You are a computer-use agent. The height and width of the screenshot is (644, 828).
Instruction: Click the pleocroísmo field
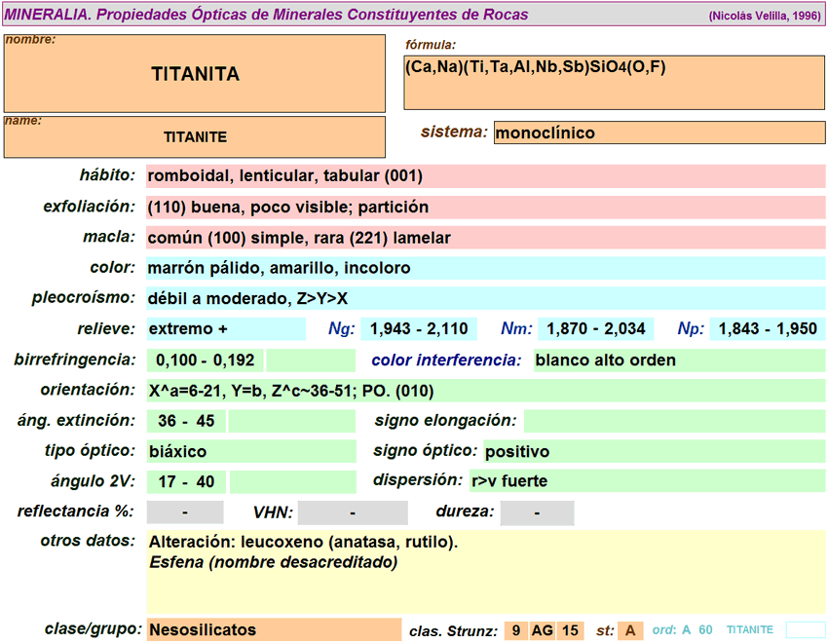(x=485, y=298)
